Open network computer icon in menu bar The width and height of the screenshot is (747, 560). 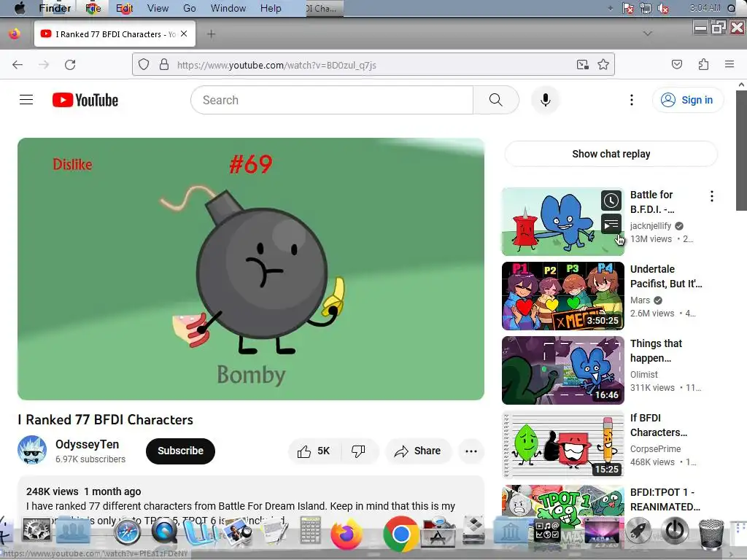click(646, 8)
